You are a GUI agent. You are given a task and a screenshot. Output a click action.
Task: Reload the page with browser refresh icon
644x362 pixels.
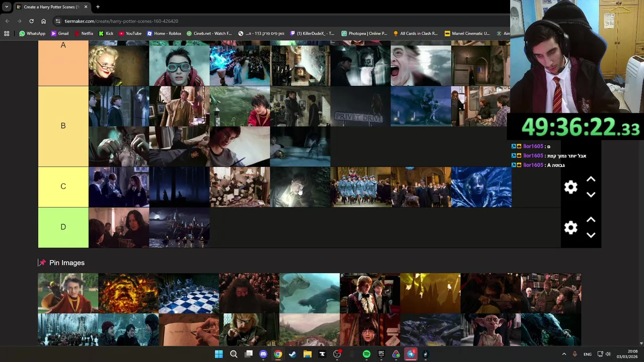point(31,21)
